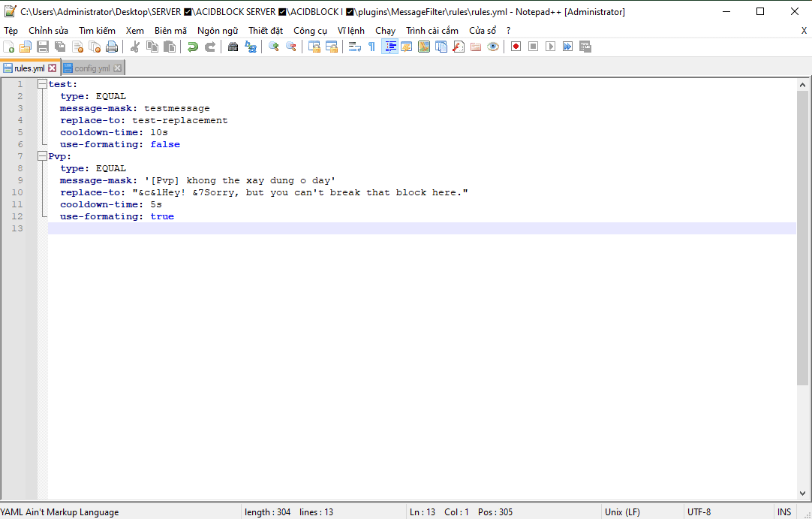Click the Save file toolbar icon

click(x=43, y=47)
